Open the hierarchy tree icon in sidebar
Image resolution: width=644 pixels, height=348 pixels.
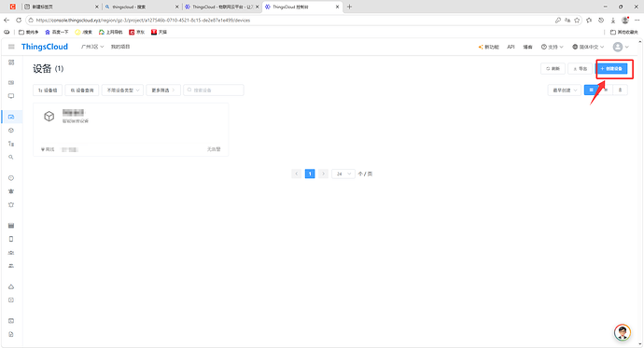coord(11,144)
